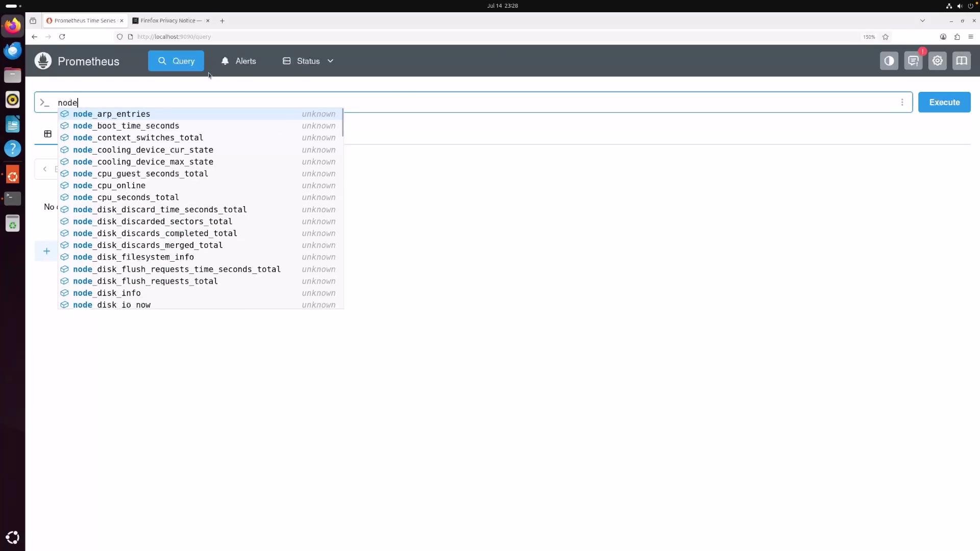Select node_boot_time_seconds suggestion

click(200, 126)
